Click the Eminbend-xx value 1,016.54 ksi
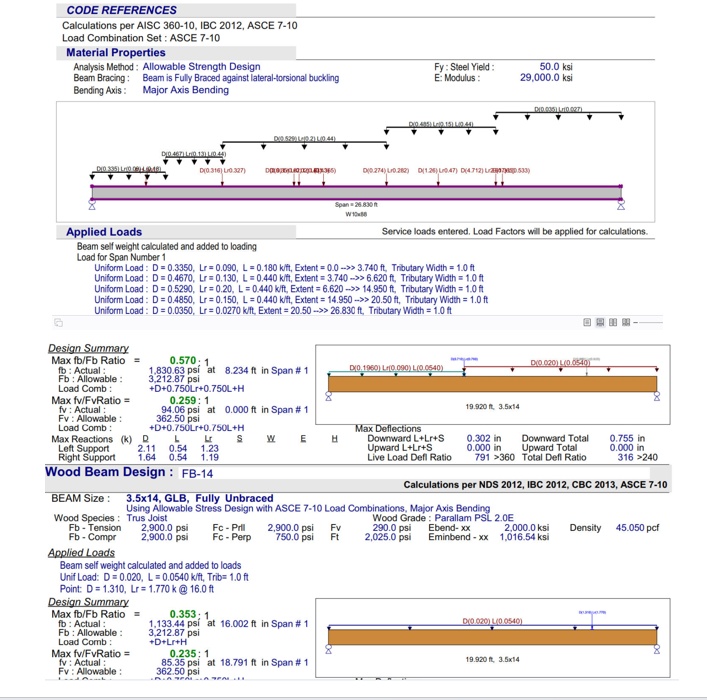Screen dimensions: 707x700 [x=524, y=537]
